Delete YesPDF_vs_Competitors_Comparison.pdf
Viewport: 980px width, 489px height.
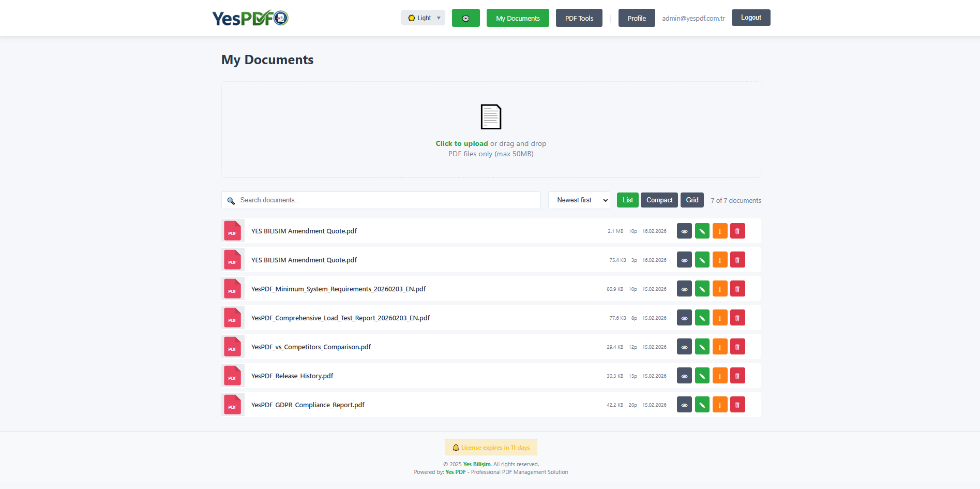(x=737, y=347)
